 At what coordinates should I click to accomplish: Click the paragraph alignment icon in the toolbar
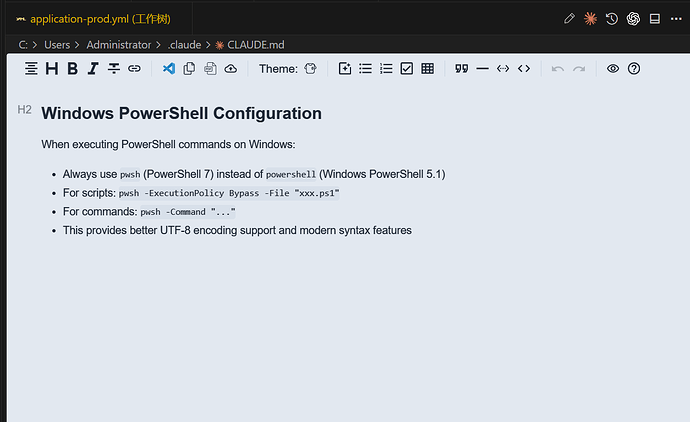point(31,69)
